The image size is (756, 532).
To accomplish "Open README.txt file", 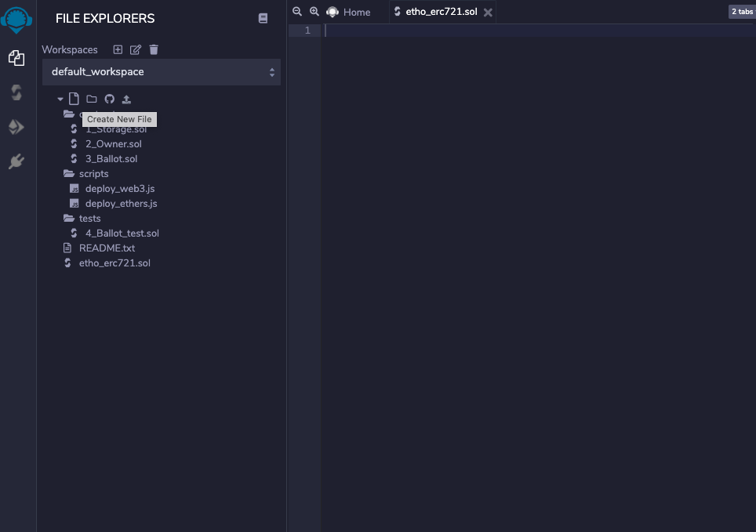I will pyautogui.click(x=107, y=248).
